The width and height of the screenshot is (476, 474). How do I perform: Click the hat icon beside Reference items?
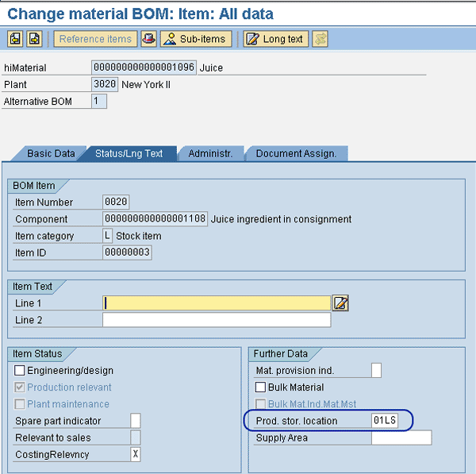click(148, 39)
